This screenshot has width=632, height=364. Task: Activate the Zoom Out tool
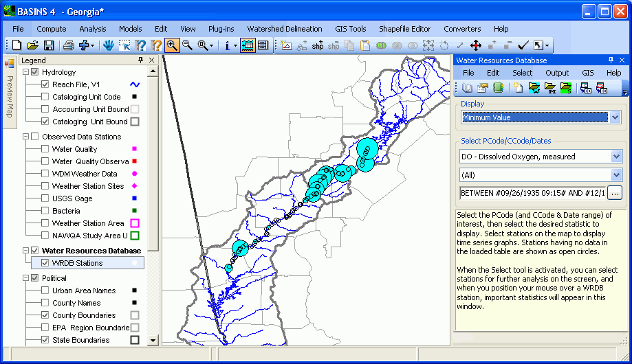pos(187,45)
